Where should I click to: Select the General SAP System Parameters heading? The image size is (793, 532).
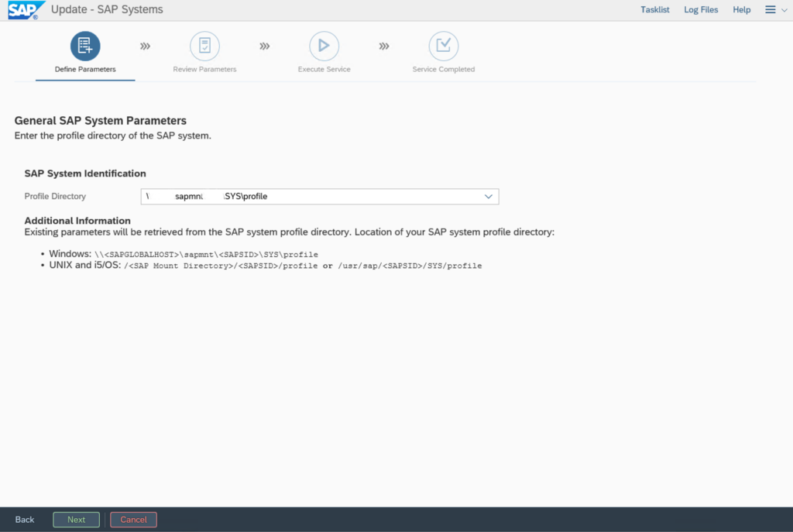pyautogui.click(x=100, y=120)
